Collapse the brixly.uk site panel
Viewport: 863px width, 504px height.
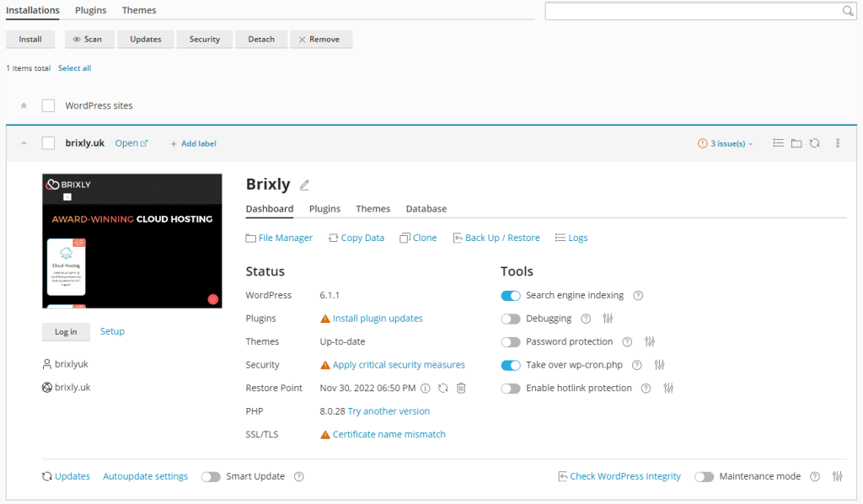[x=24, y=143]
